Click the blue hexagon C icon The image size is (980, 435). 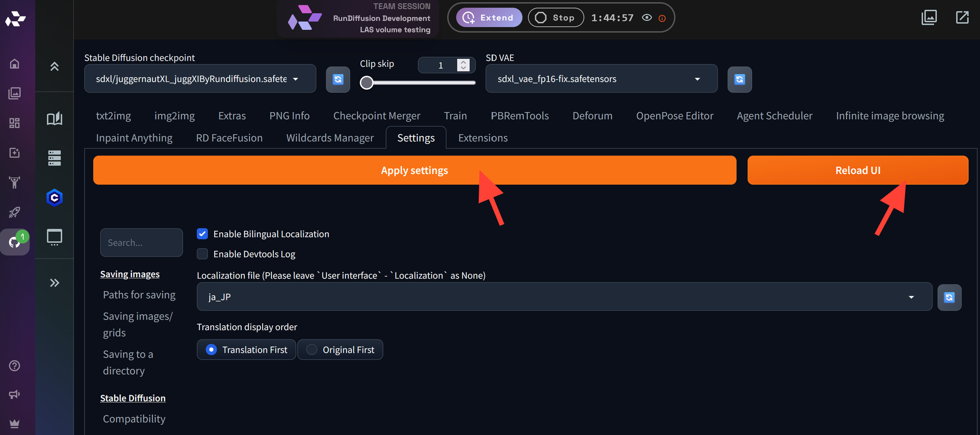[54, 198]
